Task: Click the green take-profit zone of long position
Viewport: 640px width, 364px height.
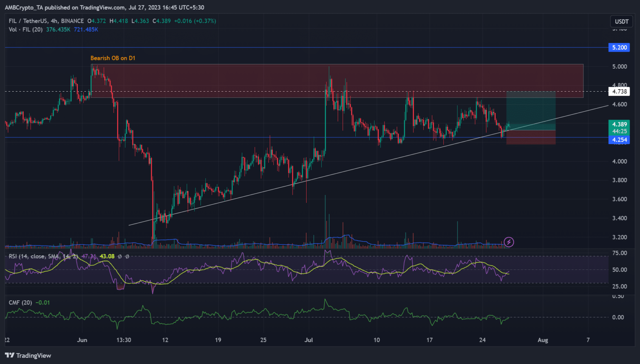Action: tap(530, 110)
